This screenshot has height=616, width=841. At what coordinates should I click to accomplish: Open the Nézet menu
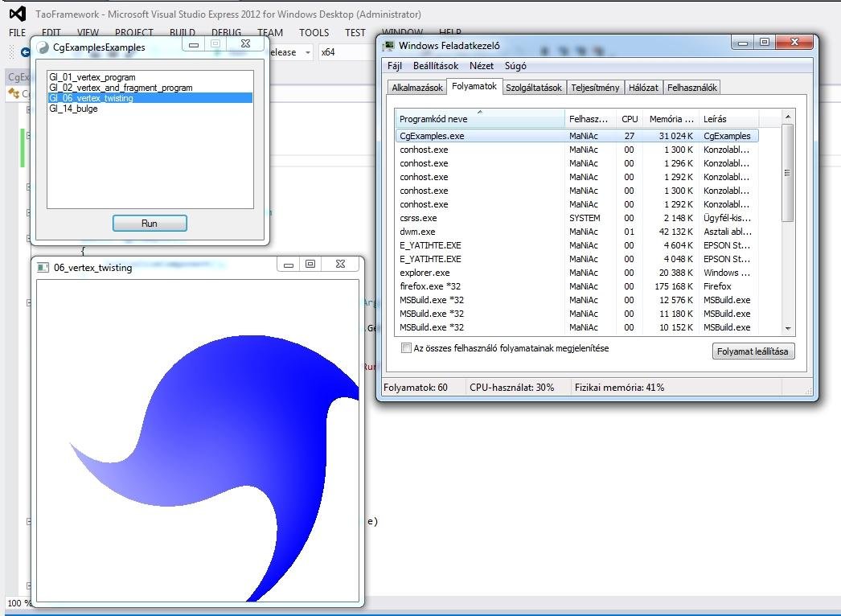click(x=481, y=66)
